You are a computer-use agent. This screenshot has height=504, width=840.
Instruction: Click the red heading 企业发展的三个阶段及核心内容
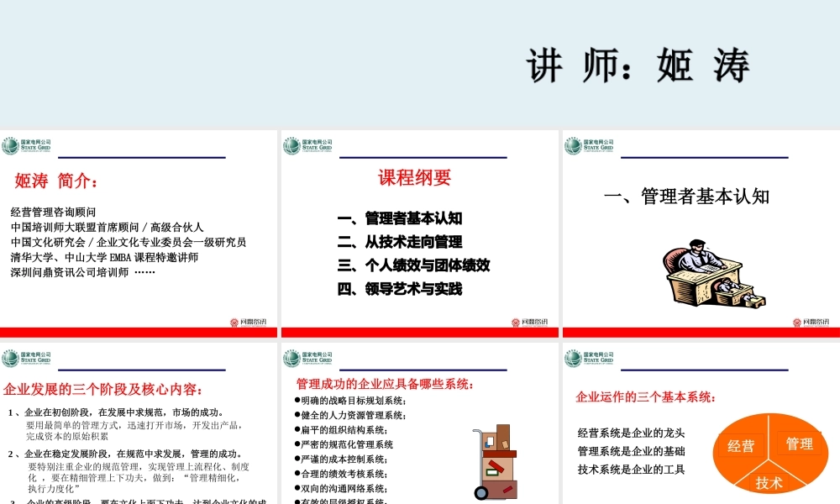pos(102,390)
